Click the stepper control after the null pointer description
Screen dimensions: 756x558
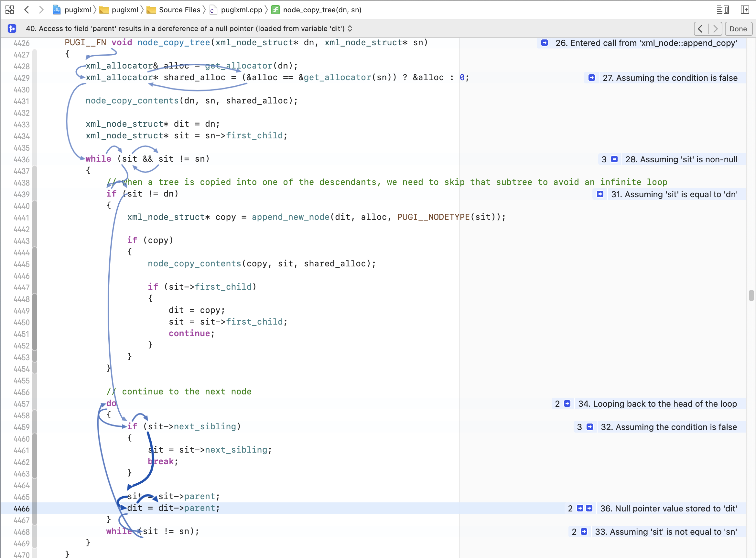pyautogui.click(x=350, y=29)
